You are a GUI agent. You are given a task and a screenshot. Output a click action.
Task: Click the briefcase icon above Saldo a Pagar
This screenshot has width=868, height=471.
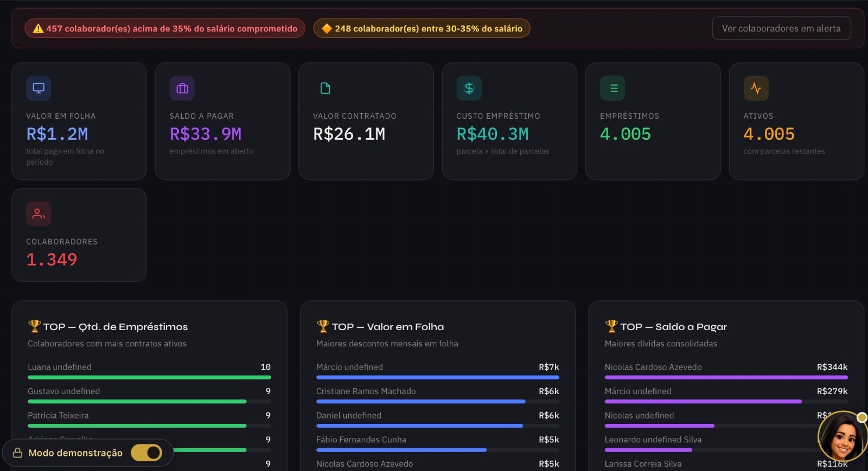tap(182, 88)
